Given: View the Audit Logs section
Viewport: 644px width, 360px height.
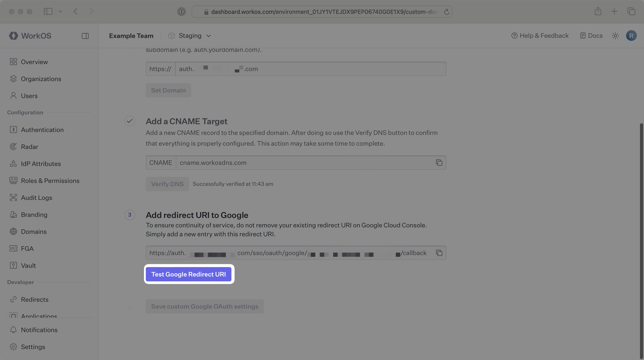Looking at the screenshot, I should pyautogui.click(x=36, y=197).
